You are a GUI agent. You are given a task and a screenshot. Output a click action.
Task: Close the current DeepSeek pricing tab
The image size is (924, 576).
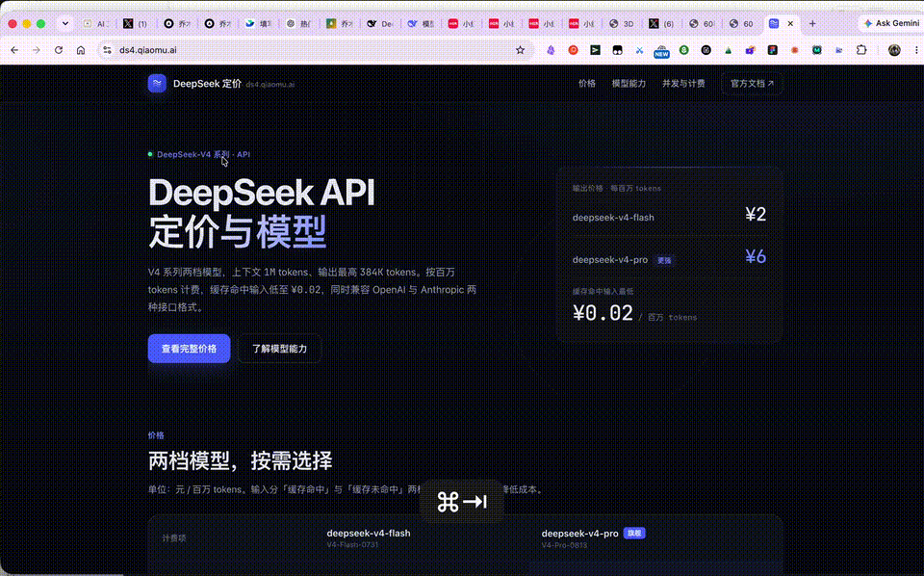point(790,23)
